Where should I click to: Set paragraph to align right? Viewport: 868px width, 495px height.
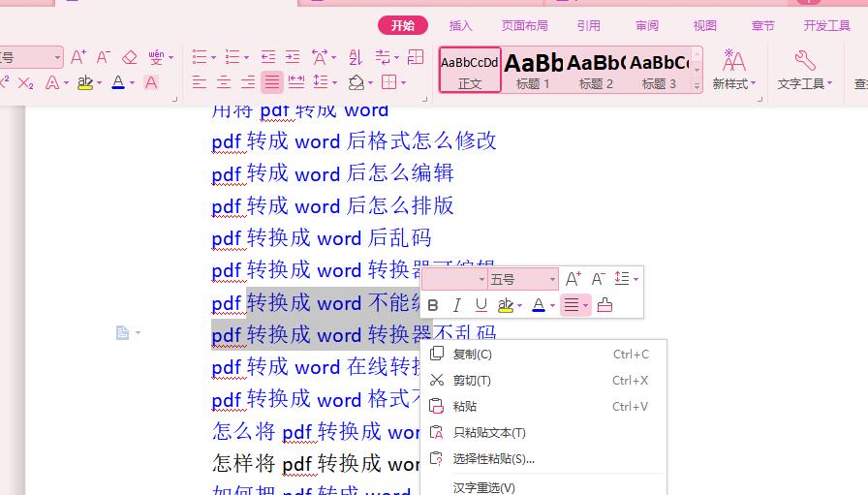(x=248, y=83)
